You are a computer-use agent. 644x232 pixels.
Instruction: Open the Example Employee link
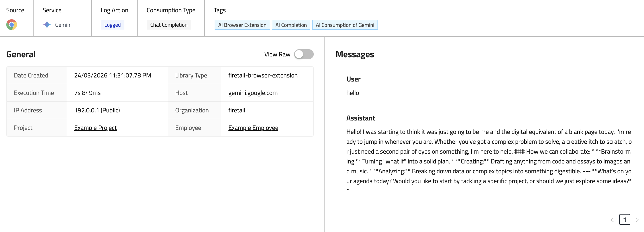253,128
